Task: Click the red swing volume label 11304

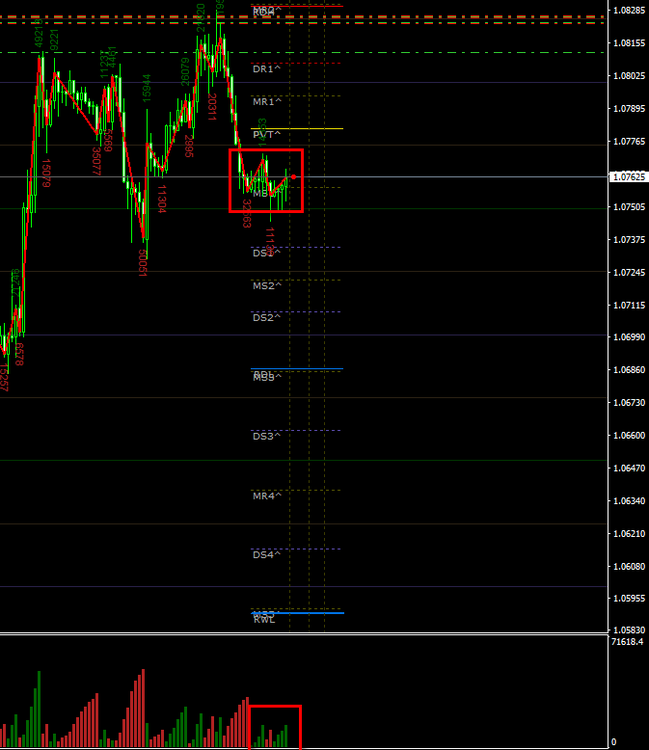Action: click(161, 199)
